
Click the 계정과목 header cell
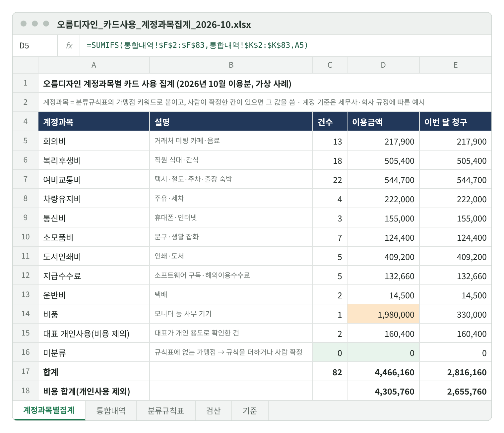(x=94, y=122)
